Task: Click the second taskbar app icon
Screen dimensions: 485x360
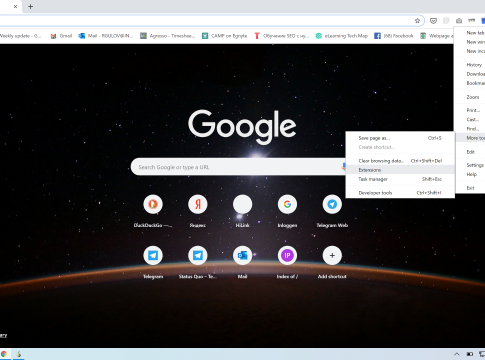Action: point(19,354)
